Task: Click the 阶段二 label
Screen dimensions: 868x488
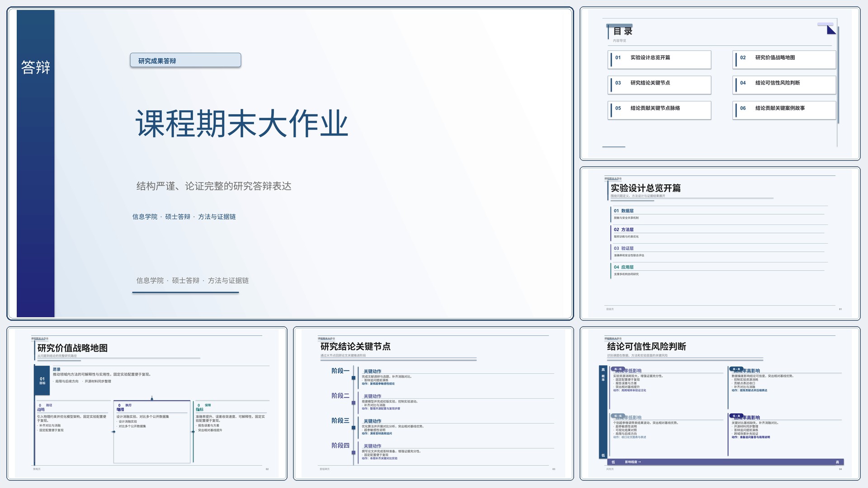Action: pyautogui.click(x=340, y=396)
